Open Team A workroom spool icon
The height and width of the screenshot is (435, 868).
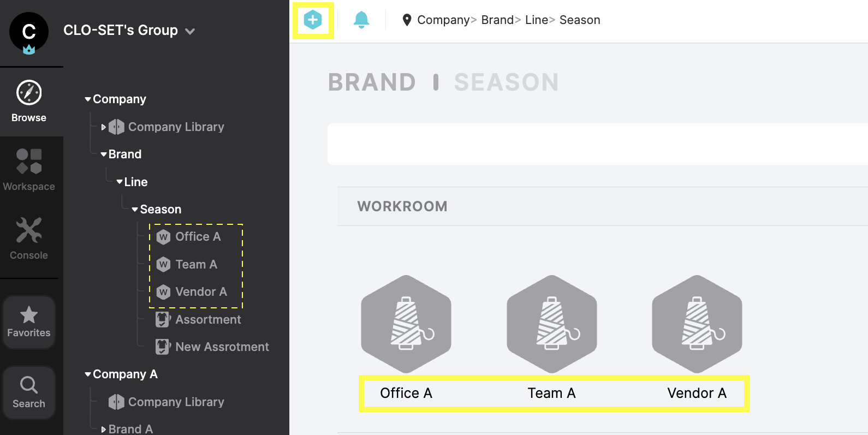(551, 324)
